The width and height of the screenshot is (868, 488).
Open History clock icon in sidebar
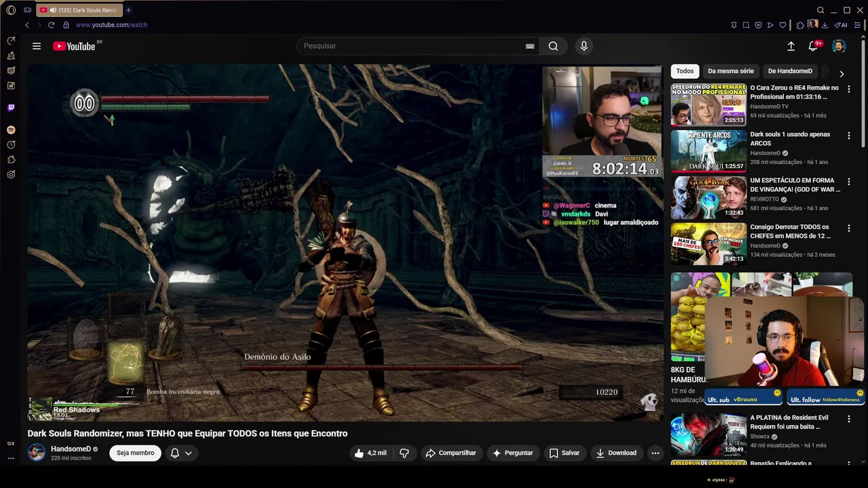11,144
